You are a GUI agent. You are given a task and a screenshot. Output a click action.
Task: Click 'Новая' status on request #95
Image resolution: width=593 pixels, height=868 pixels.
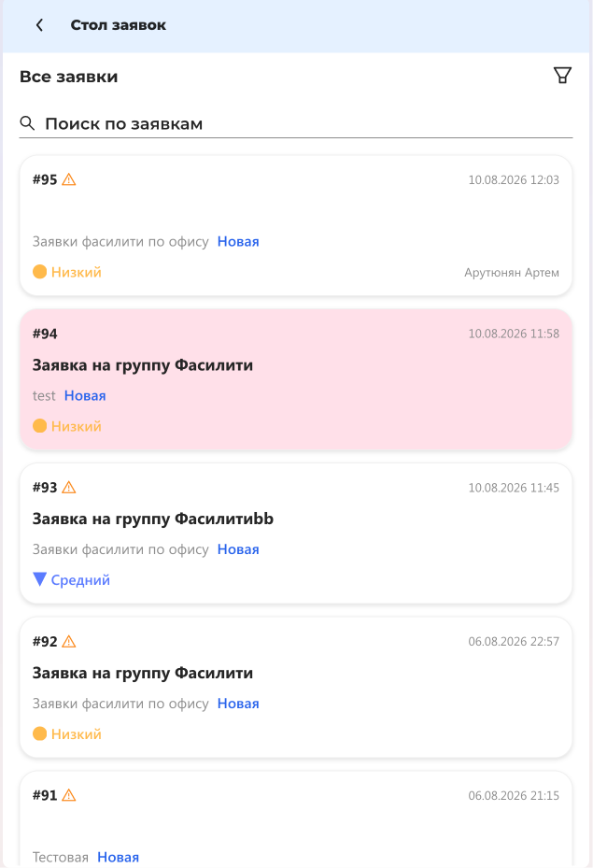pos(238,241)
